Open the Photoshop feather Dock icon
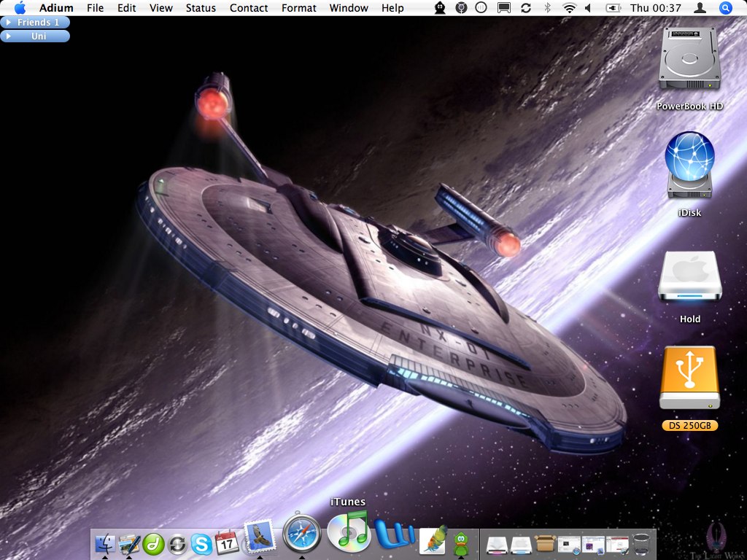Screen dimensions: 747x560 coord(433,540)
